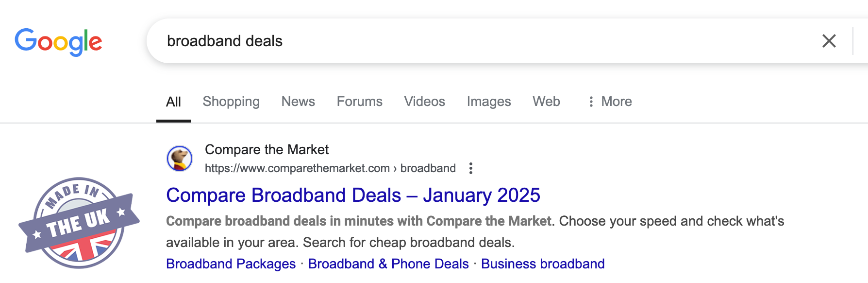868x283 pixels.
Task: Click the Compare the Market meerkat favicon
Action: click(x=180, y=159)
